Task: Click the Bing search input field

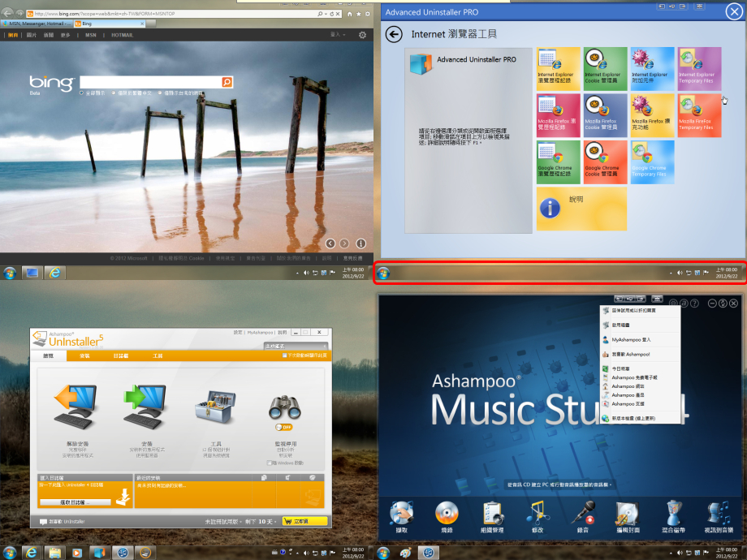Action: point(150,82)
